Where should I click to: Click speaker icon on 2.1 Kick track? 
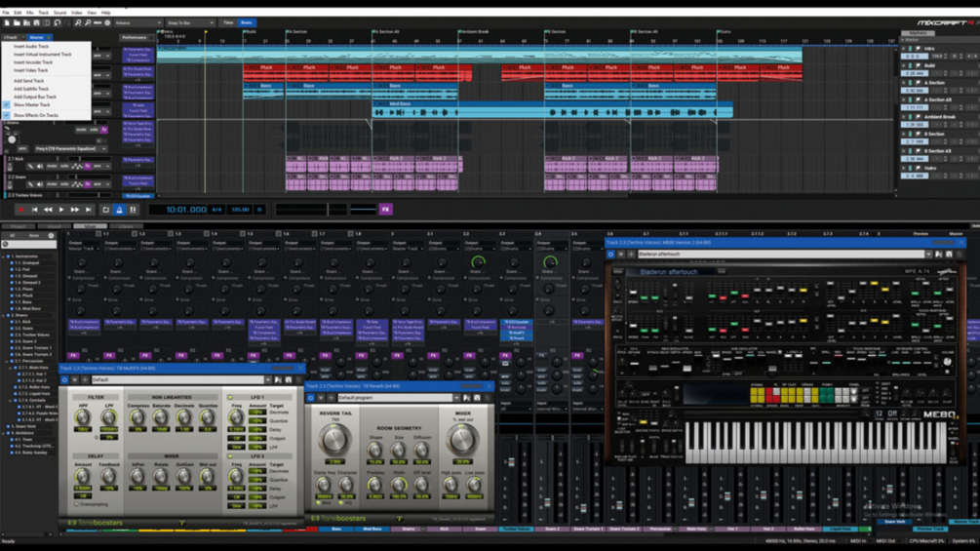(x=39, y=166)
